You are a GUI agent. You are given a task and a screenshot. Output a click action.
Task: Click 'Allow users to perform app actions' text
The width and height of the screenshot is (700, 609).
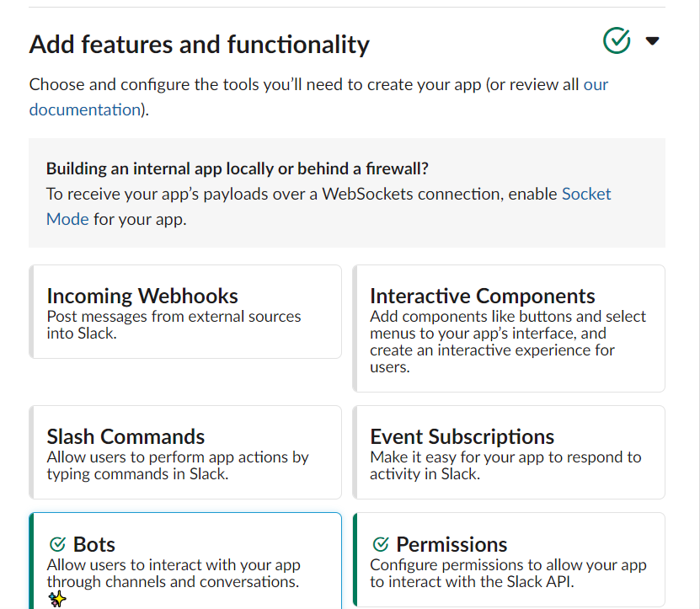(x=178, y=465)
